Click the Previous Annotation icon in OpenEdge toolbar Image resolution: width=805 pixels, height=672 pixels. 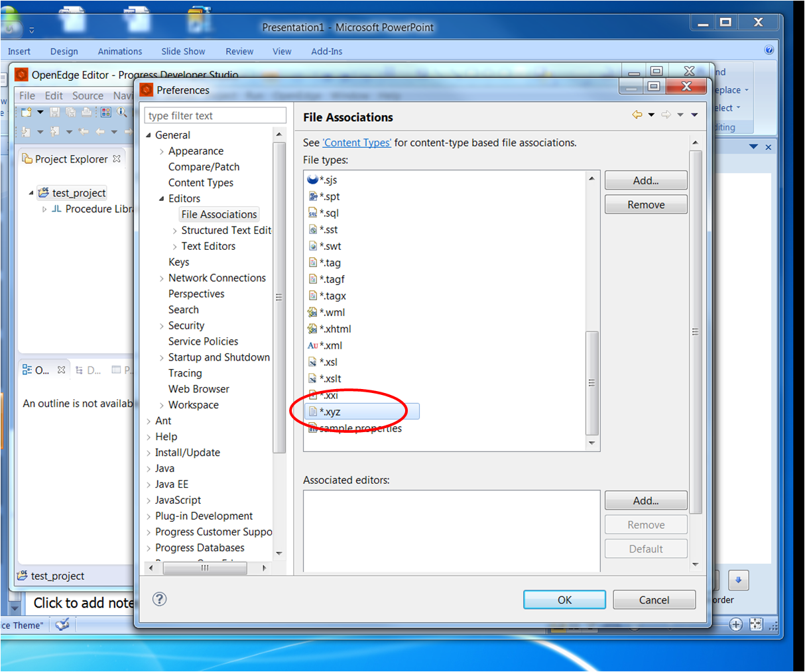tap(54, 131)
